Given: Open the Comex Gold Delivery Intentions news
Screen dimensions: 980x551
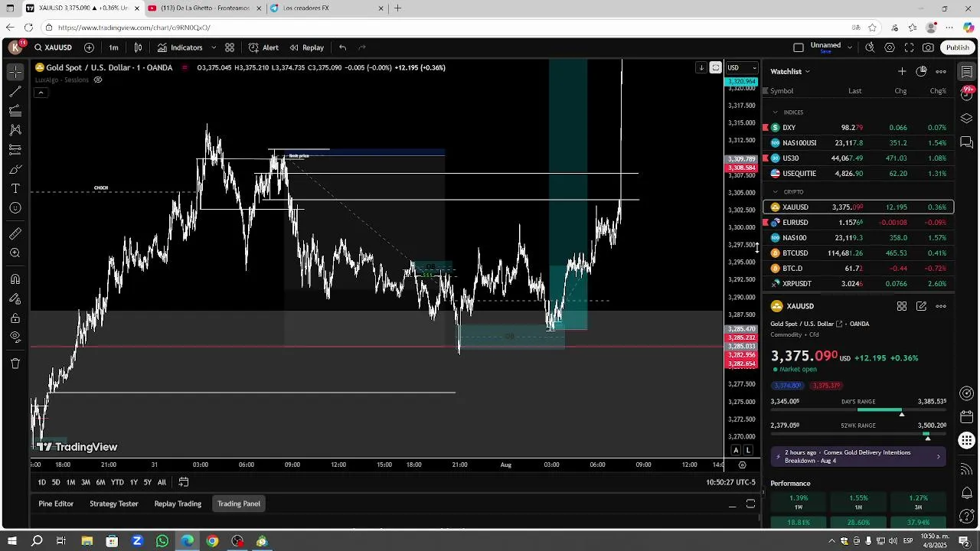Looking at the screenshot, I should pyautogui.click(x=858, y=457).
